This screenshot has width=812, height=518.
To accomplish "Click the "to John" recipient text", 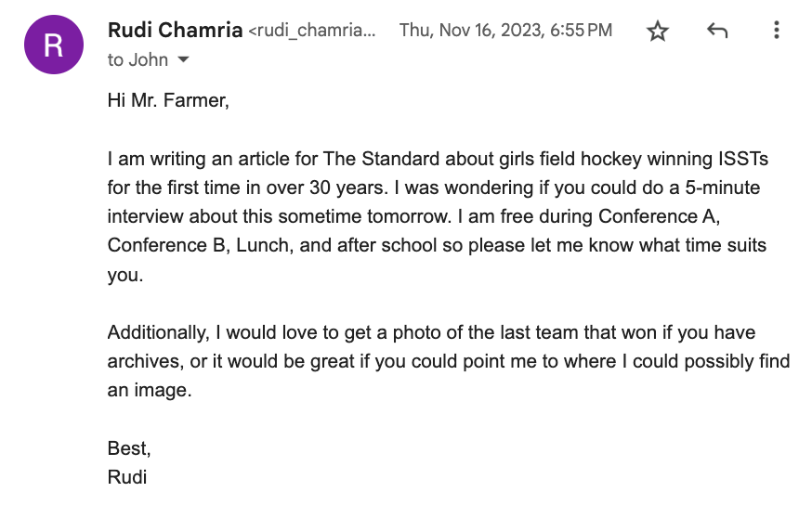I will click(138, 60).
